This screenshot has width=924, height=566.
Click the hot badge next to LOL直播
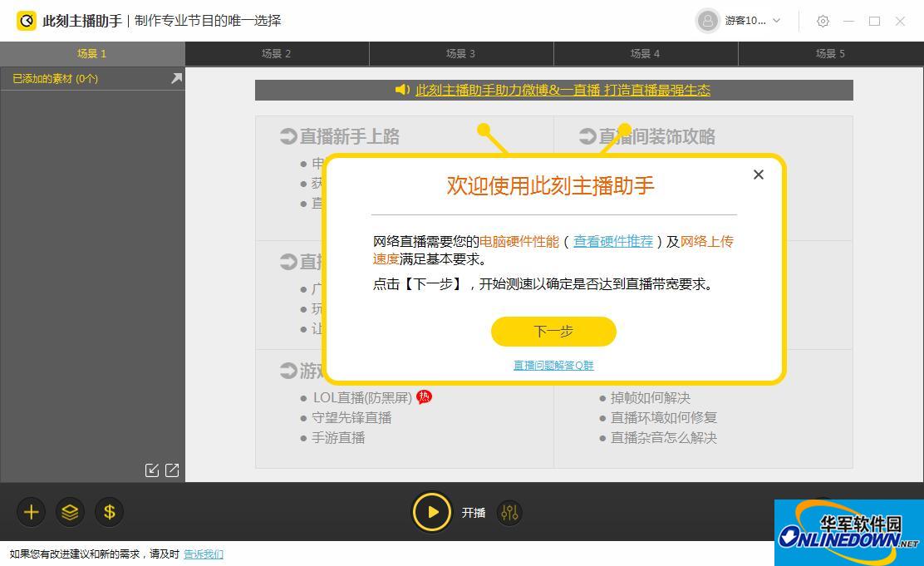[425, 397]
